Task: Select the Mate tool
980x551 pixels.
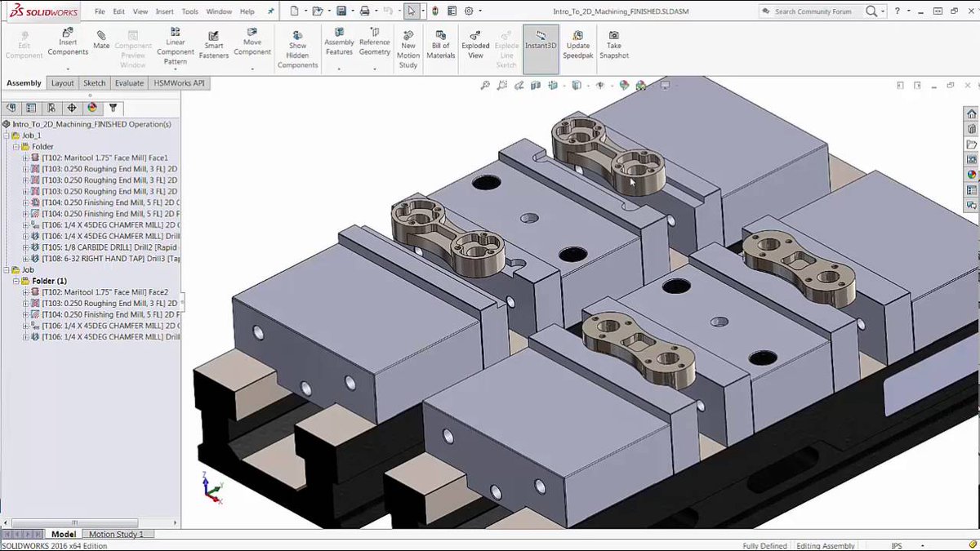Action: (101, 40)
